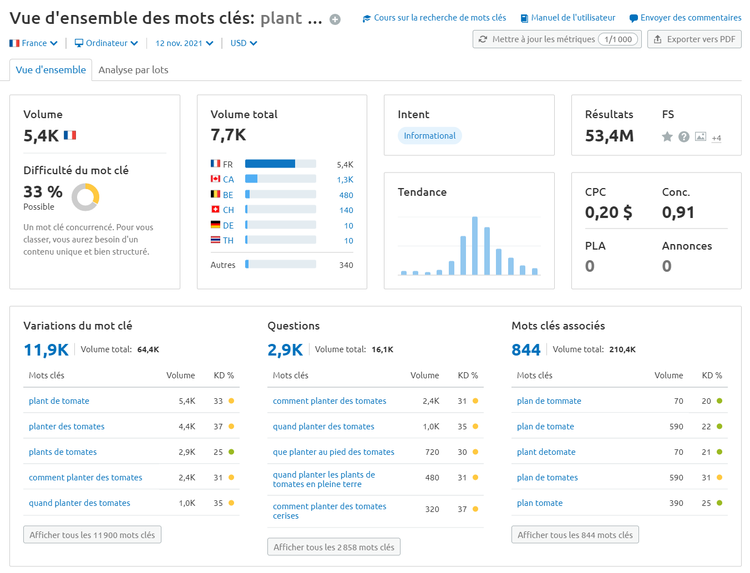
Task: Click the Résultats value 53,4M
Action: 609,136
